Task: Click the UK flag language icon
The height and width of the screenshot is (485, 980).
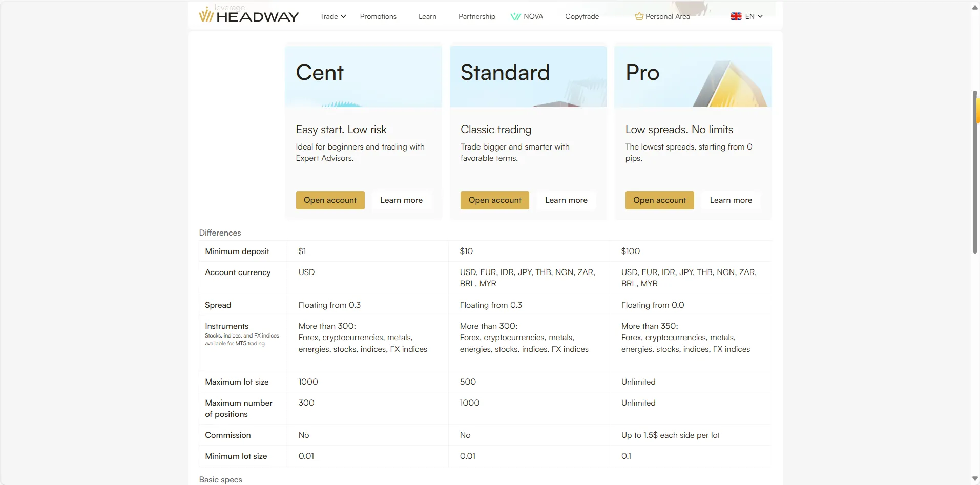Action: (736, 16)
